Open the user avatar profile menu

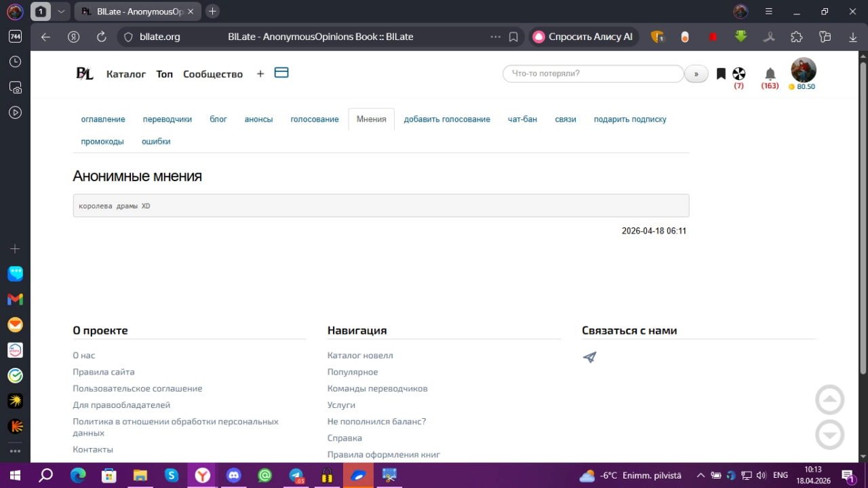point(804,70)
